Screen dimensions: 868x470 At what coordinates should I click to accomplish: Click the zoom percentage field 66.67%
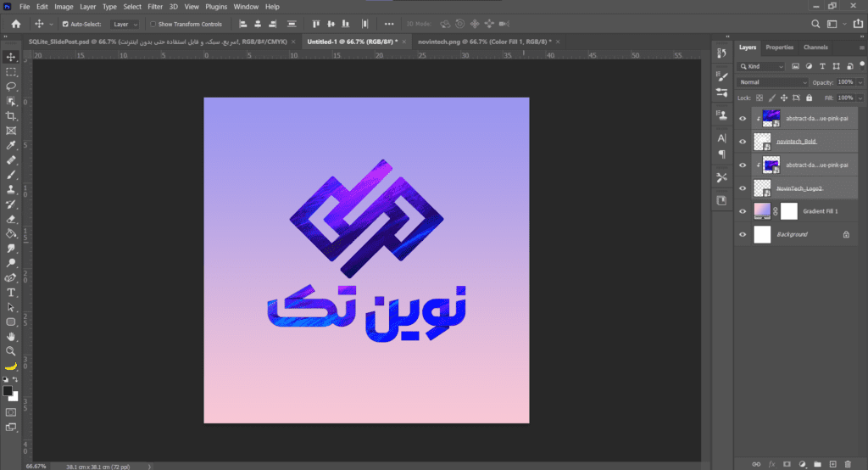tap(36, 467)
